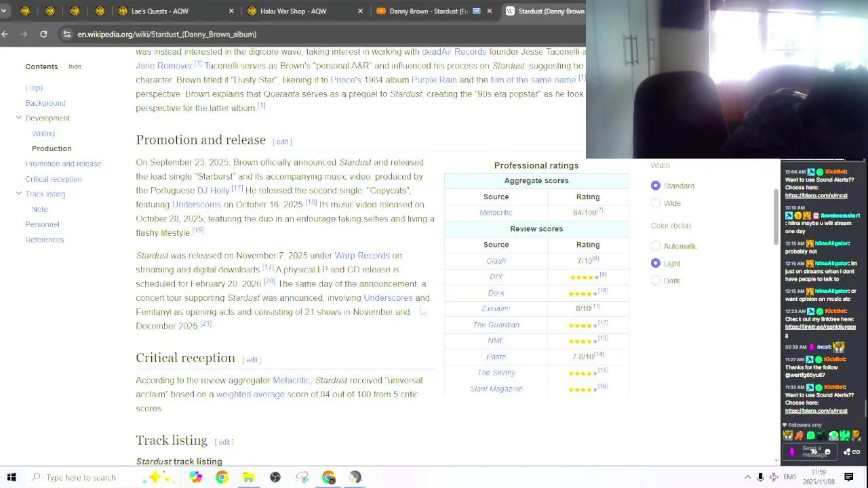Click the Purple Rain album link
This screenshot has width=868, height=488.
[x=434, y=80]
